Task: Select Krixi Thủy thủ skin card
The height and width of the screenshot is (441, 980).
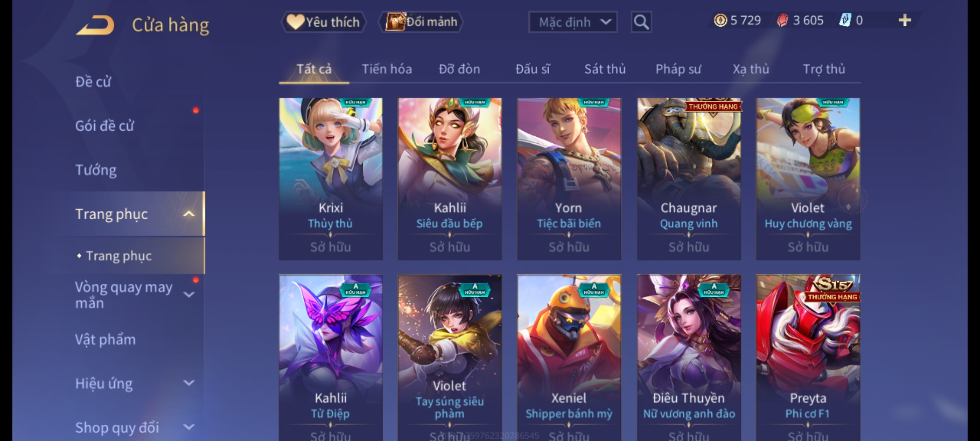Action: click(331, 179)
